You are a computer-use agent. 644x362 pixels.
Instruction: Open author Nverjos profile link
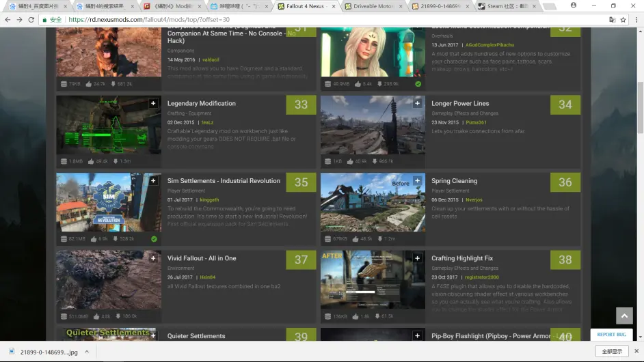(474, 200)
